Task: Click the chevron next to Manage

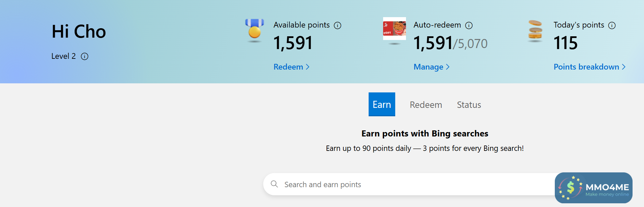Action: tap(448, 67)
